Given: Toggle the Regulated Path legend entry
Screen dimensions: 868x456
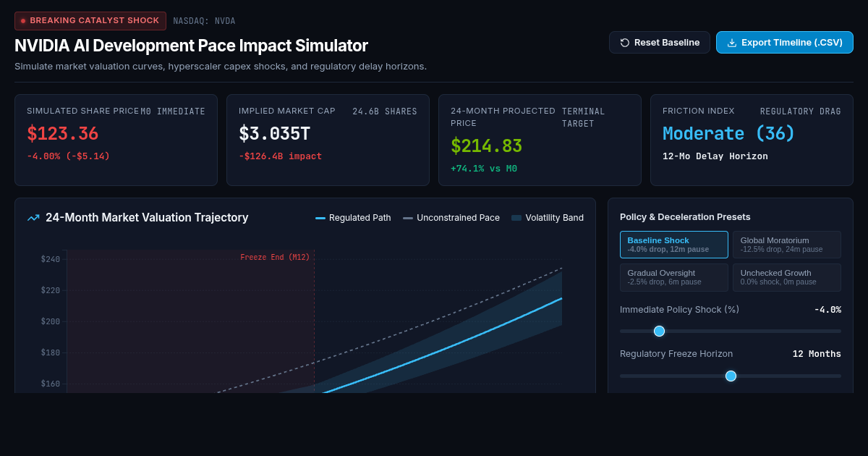Looking at the screenshot, I should tap(353, 218).
